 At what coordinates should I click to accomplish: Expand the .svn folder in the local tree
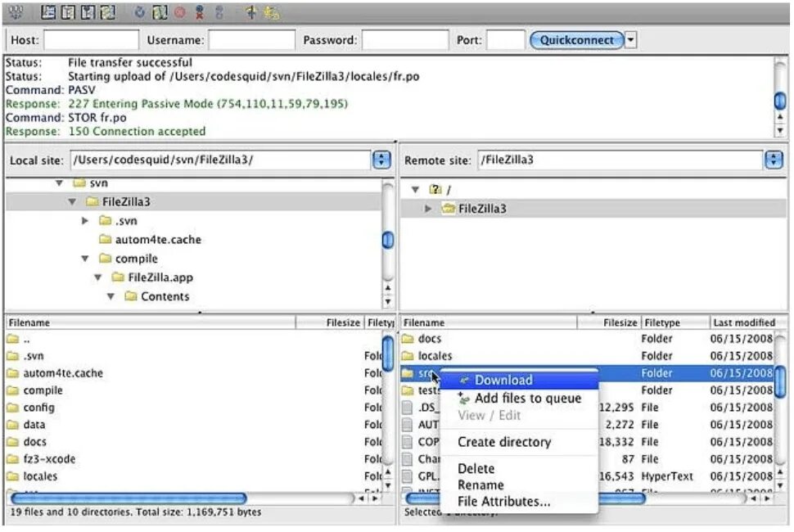(x=85, y=221)
